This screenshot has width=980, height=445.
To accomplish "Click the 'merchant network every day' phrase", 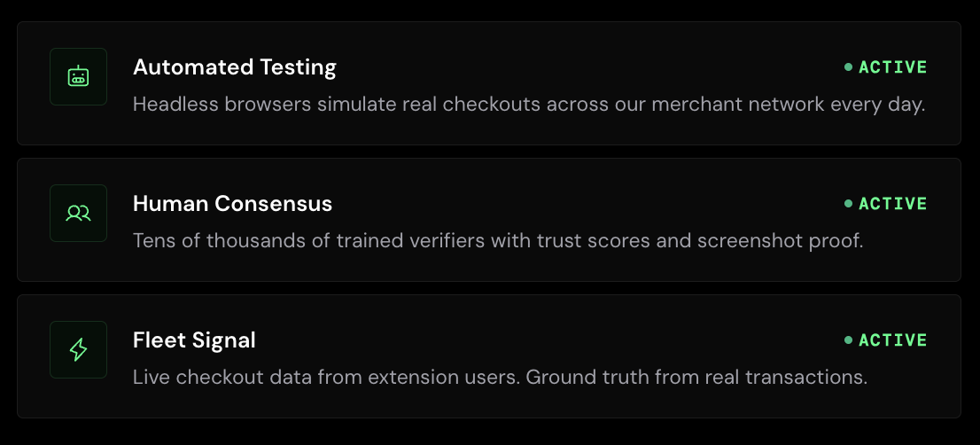I will click(788, 105).
